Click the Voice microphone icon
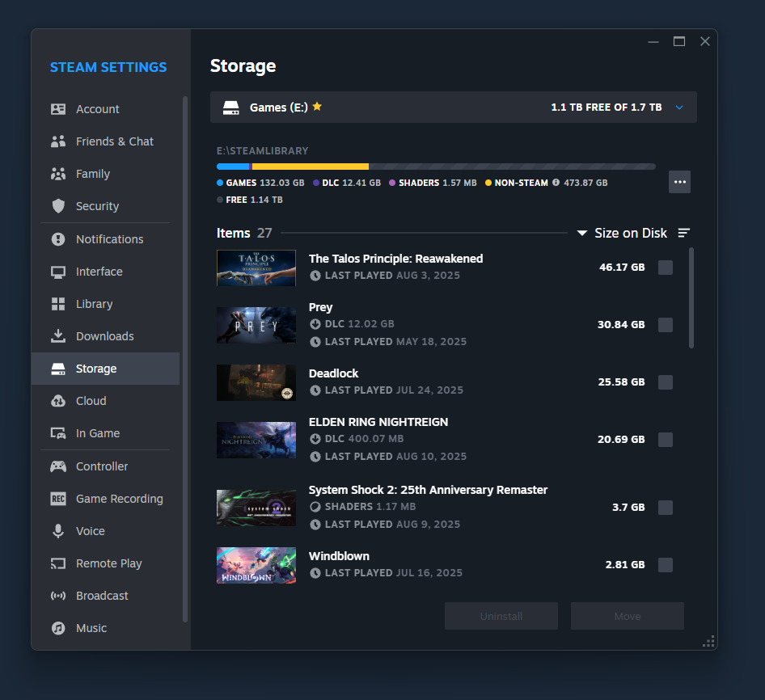Image resolution: width=765 pixels, height=700 pixels. (58, 531)
